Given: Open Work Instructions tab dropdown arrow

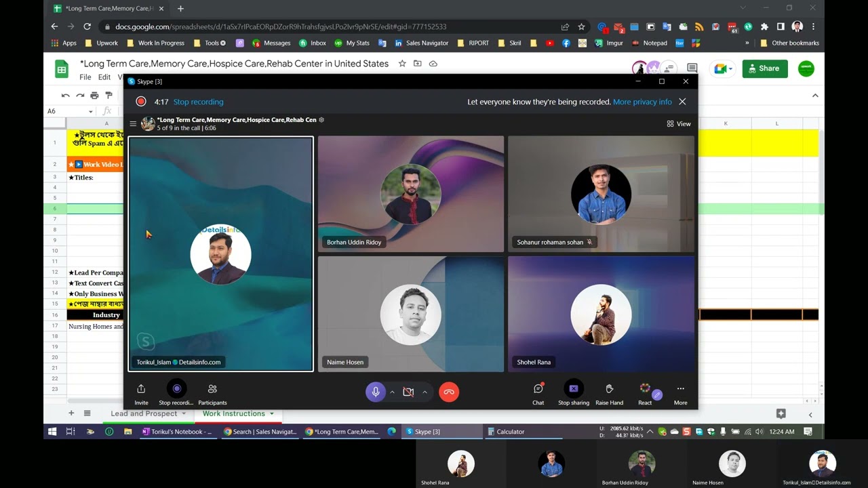Looking at the screenshot, I should click(272, 413).
